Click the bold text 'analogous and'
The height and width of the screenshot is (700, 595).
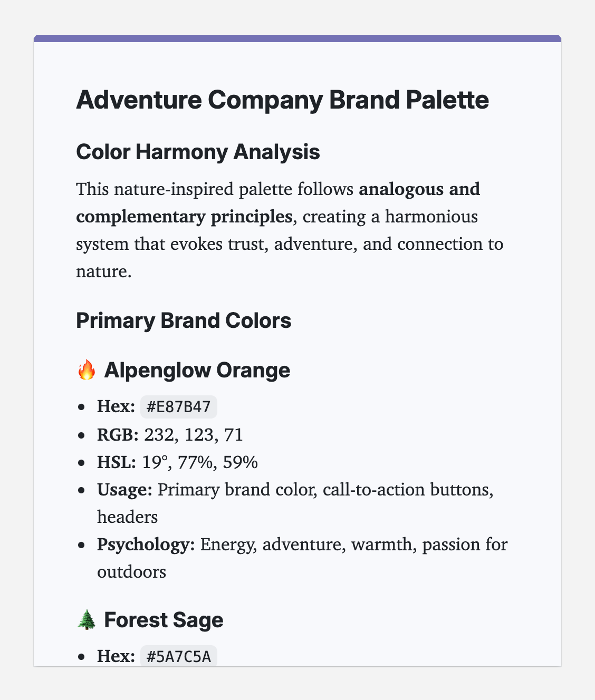click(419, 189)
